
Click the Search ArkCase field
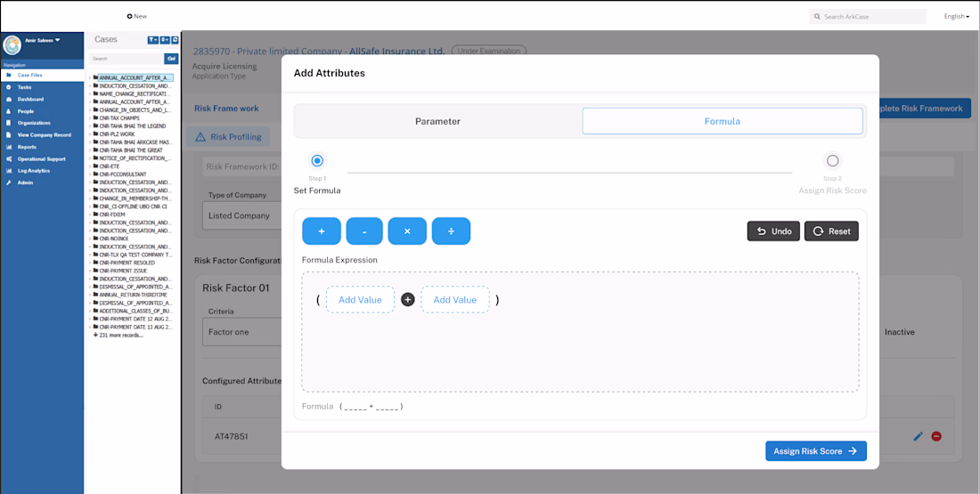pyautogui.click(x=868, y=16)
